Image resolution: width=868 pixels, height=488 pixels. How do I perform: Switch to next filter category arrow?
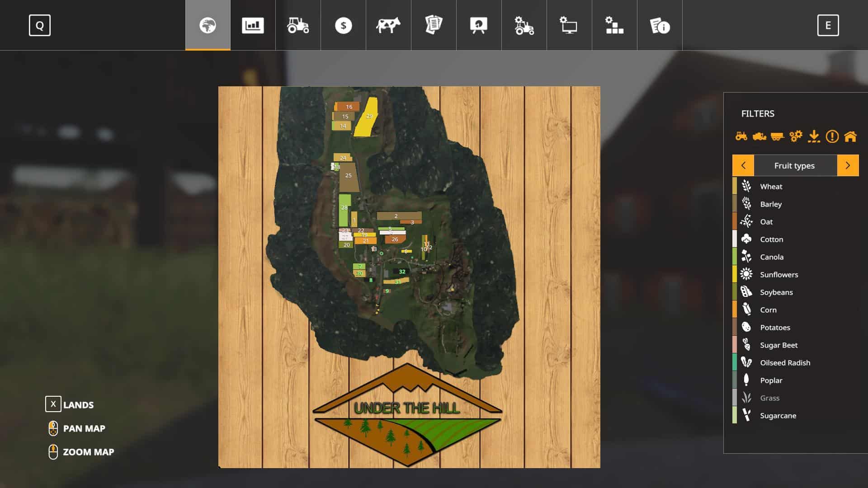pyautogui.click(x=848, y=165)
